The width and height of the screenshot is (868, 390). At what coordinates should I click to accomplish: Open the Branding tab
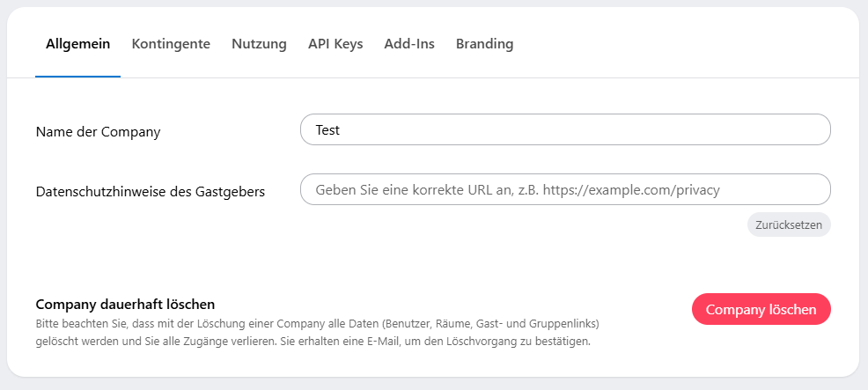(484, 44)
